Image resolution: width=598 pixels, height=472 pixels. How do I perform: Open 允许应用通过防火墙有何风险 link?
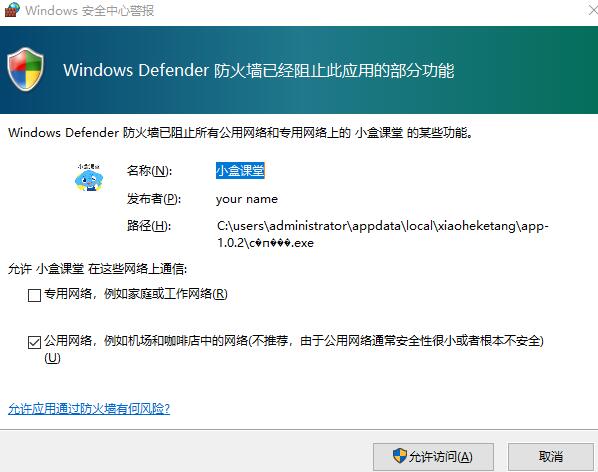(x=89, y=409)
